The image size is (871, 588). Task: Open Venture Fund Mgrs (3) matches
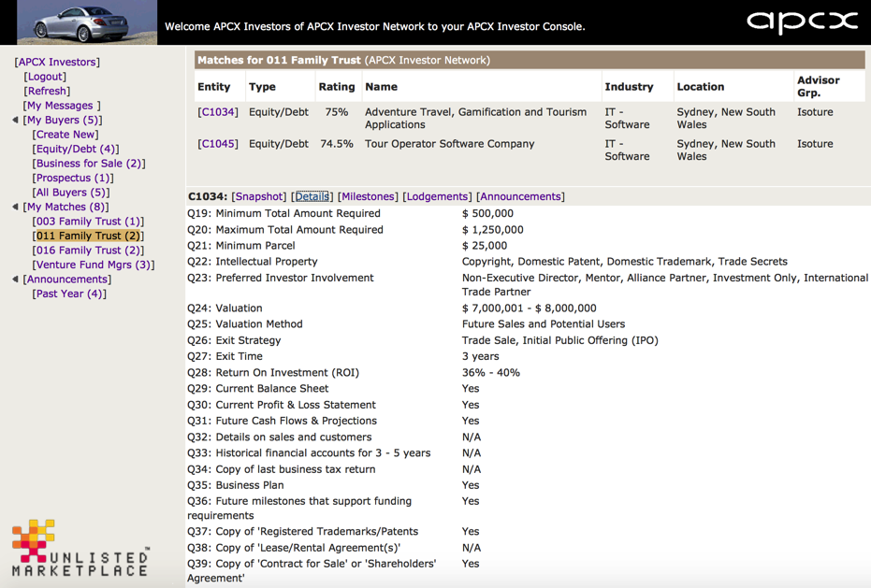(93, 265)
